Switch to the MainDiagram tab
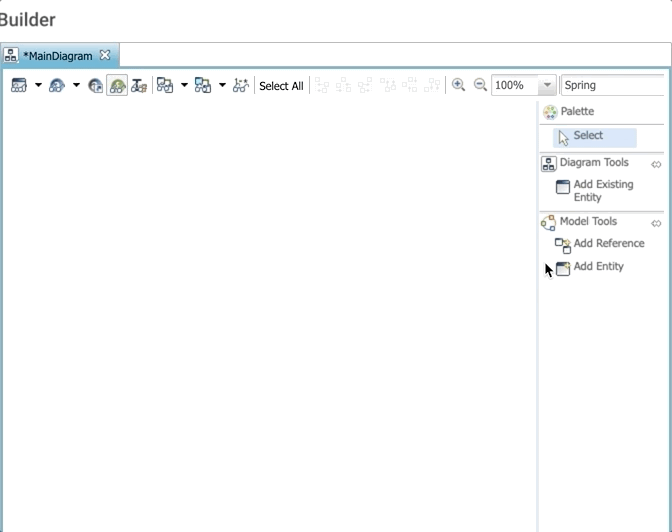The height and width of the screenshot is (532, 672). tap(58, 56)
